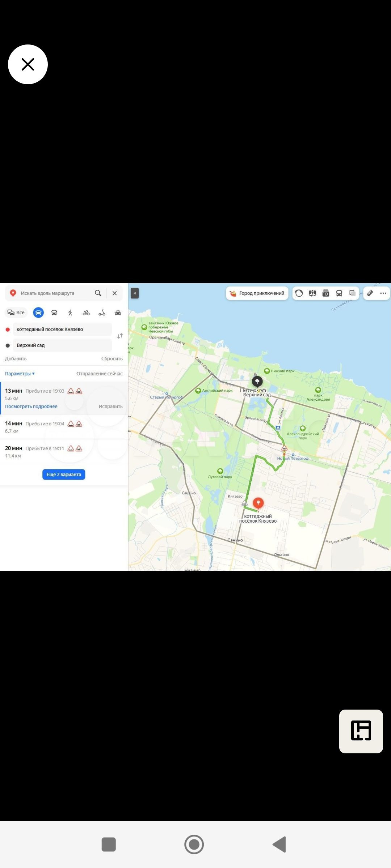The height and width of the screenshot is (868, 391).
Task: Open the scan/QR button at bottom right
Action: click(361, 731)
